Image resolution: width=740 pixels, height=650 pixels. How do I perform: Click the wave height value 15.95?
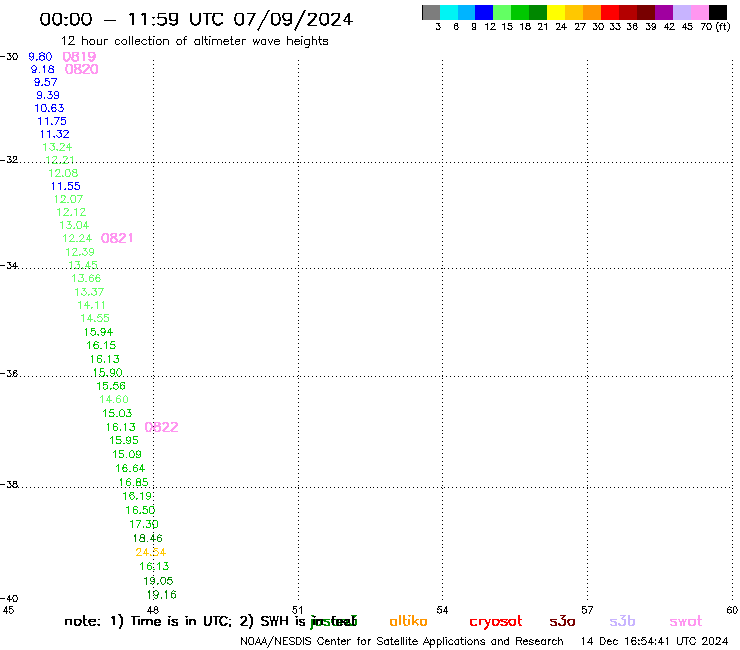pyautogui.click(x=124, y=440)
